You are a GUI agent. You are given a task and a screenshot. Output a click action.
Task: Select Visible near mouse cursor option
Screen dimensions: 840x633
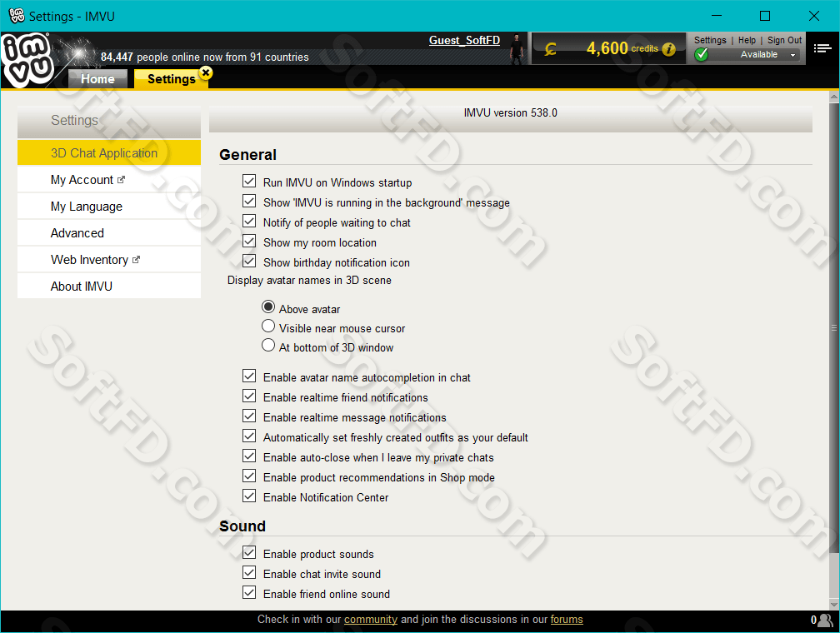click(x=268, y=326)
